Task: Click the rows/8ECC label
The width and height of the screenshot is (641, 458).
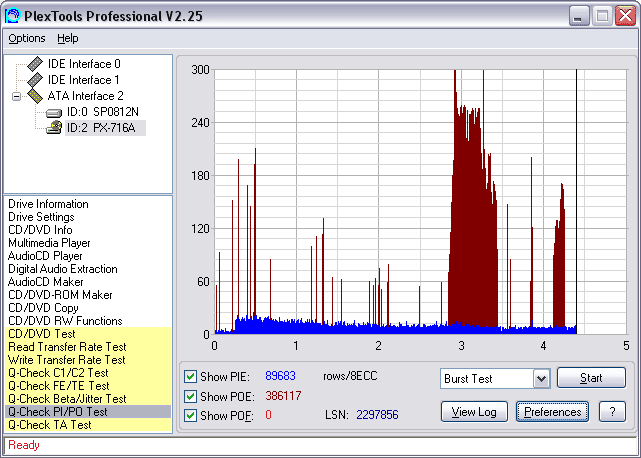Action: pyautogui.click(x=350, y=376)
